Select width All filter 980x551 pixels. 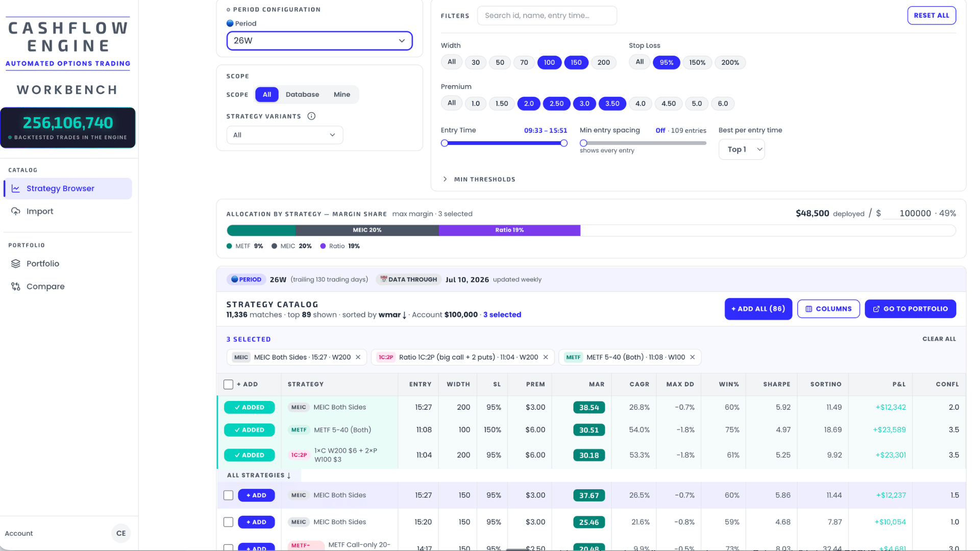pos(452,62)
